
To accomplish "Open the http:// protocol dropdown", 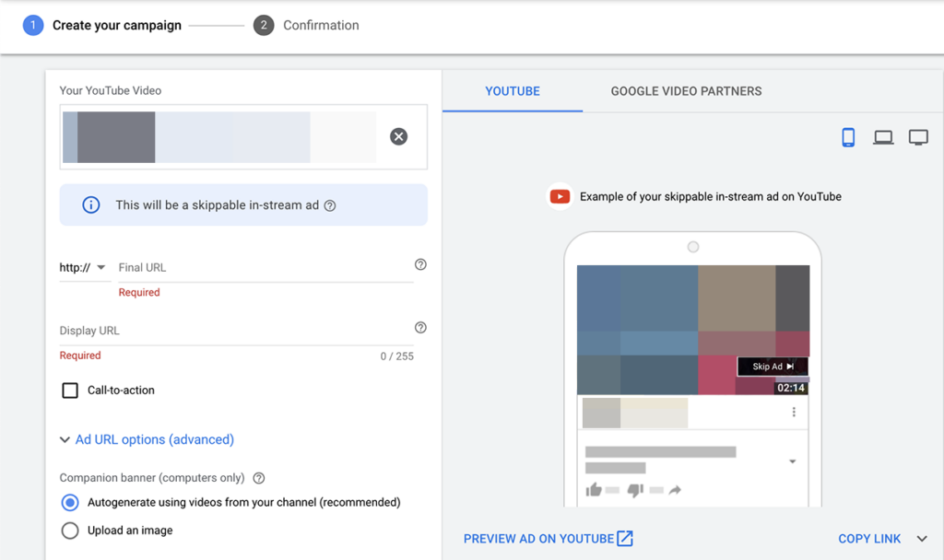I will [83, 267].
